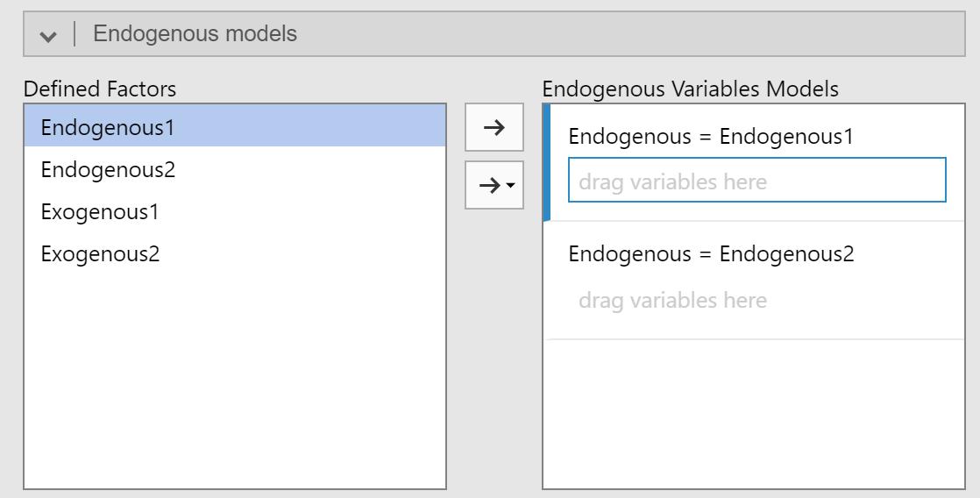The height and width of the screenshot is (498, 980).
Task: Click the "Endogenous = Endogenous2" model label
Action: click(x=710, y=254)
